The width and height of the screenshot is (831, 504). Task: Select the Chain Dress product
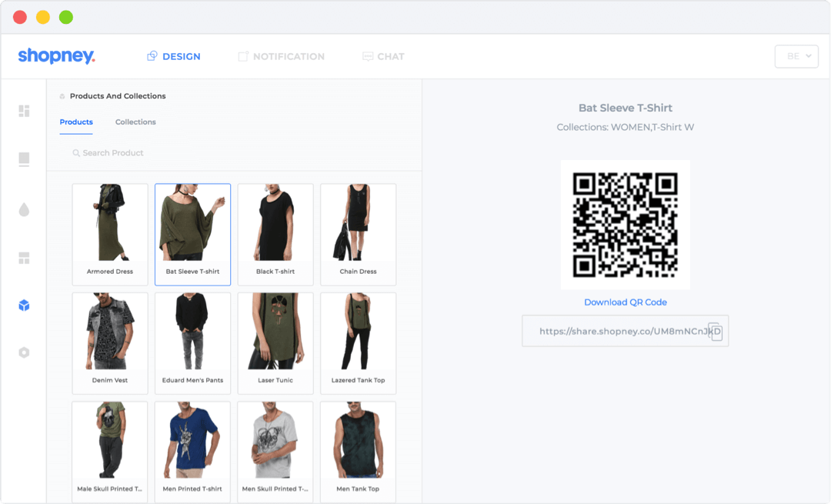[359, 235]
